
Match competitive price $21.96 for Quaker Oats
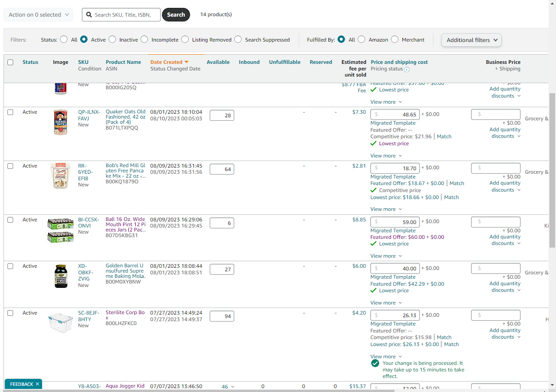point(444,136)
